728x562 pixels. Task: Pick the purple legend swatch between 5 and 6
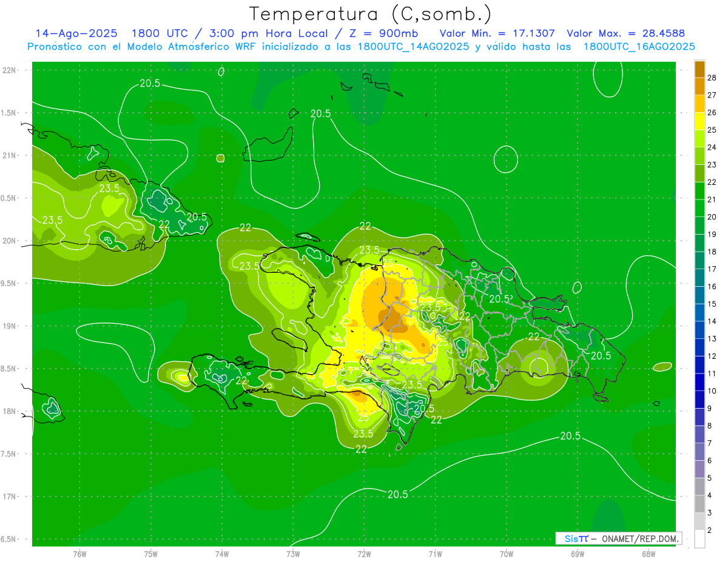click(699, 469)
